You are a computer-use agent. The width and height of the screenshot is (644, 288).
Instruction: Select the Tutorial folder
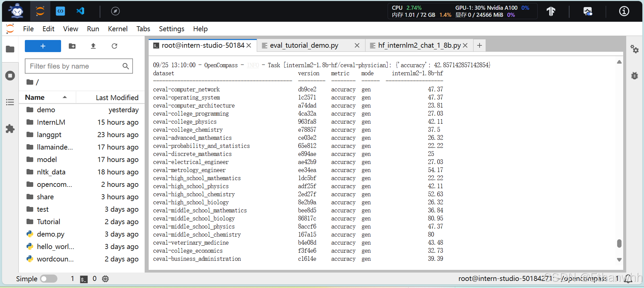(x=82, y=222)
